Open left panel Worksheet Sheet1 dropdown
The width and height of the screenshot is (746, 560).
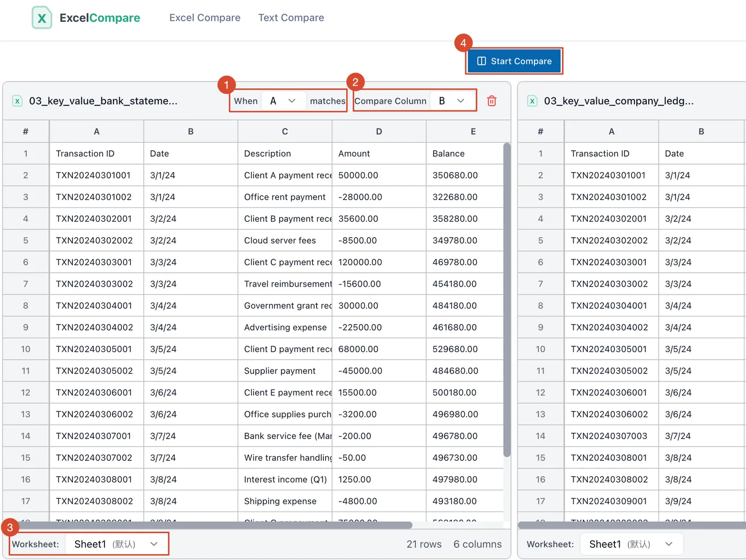(x=116, y=544)
